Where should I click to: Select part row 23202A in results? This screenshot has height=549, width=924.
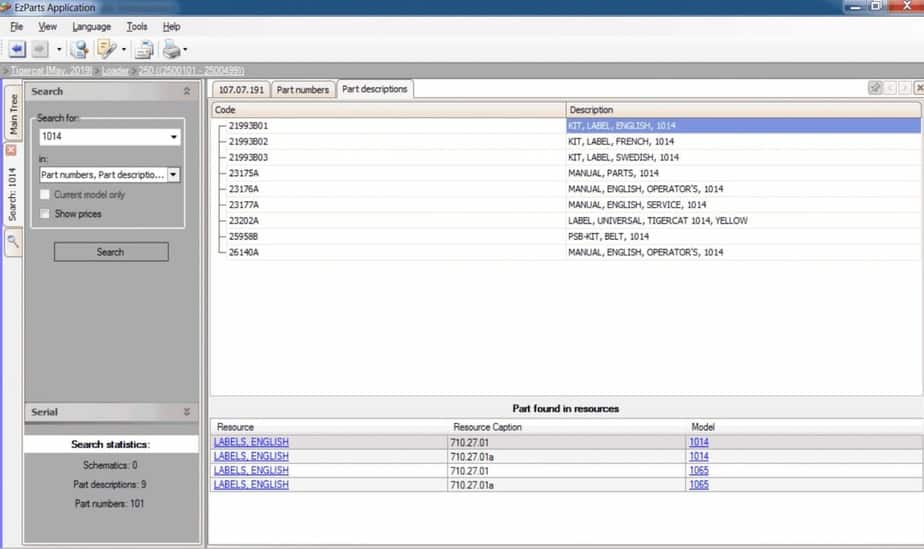[x=243, y=221]
